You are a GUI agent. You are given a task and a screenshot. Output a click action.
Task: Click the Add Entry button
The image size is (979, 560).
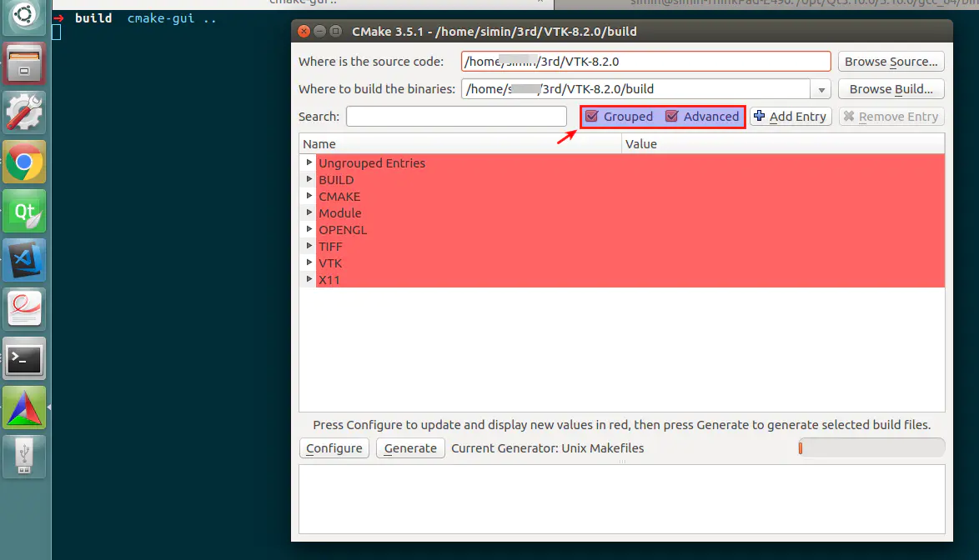[791, 117]
